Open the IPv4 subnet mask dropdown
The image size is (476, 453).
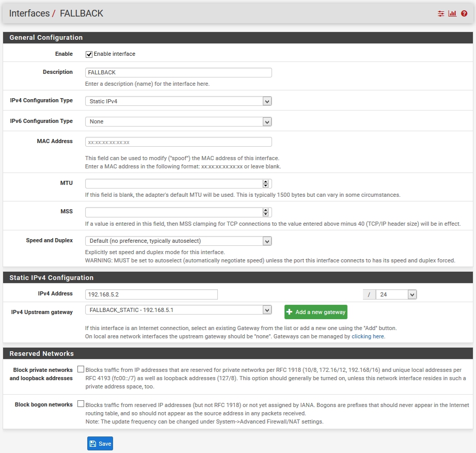pos(395,294)
